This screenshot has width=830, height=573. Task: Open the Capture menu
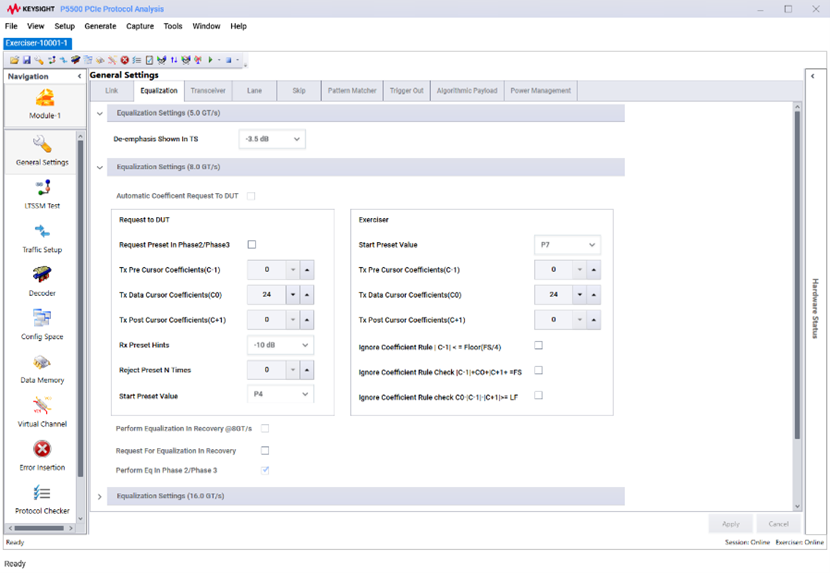click(140, 26)
